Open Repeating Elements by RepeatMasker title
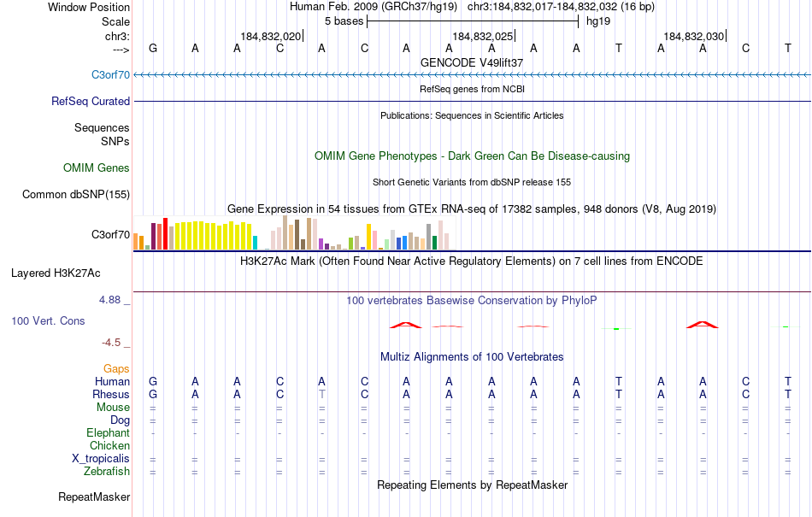 click(x=472, y=485)
